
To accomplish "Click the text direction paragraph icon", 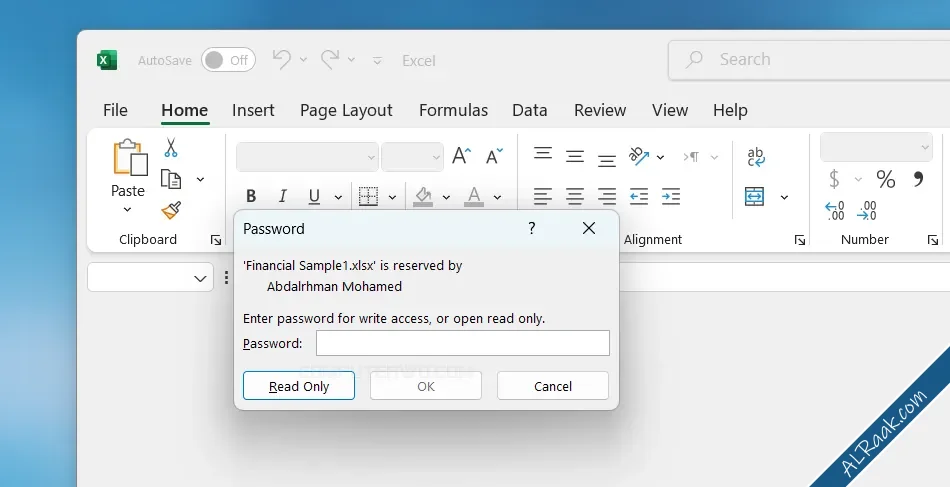I will coord(691,157).
